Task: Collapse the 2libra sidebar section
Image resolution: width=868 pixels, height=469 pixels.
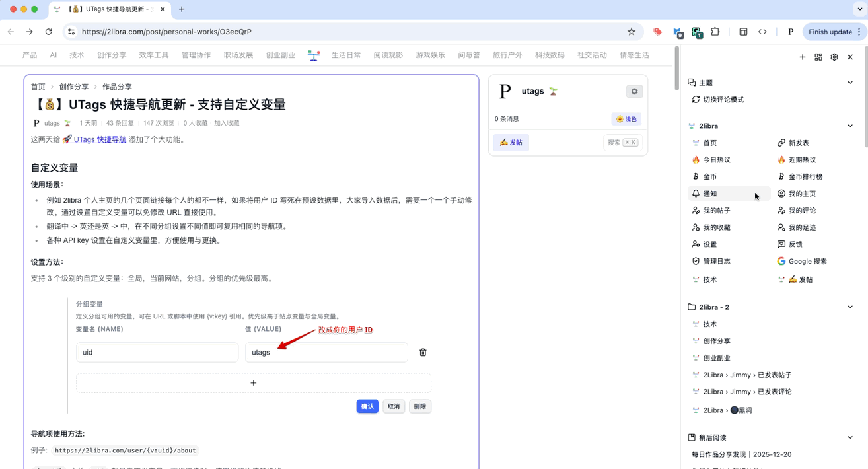Action: click(x=851, y=126)
